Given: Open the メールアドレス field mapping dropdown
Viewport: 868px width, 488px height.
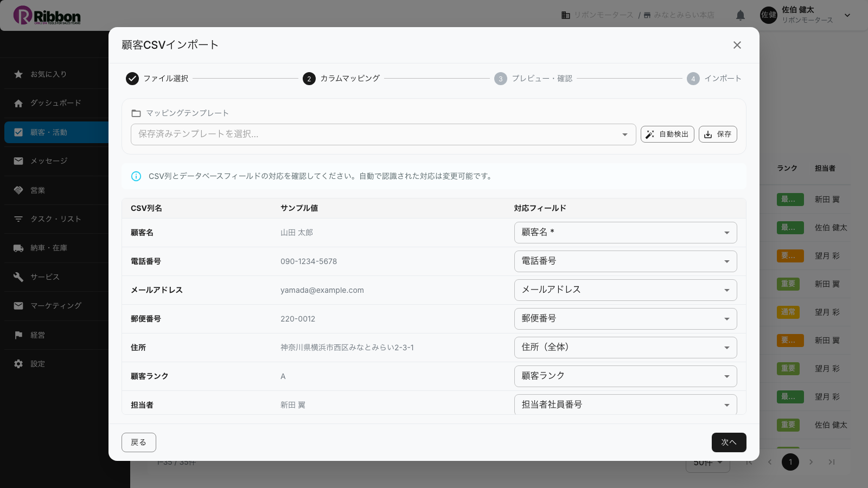Looking at the screenshot, I should point(626,290).
